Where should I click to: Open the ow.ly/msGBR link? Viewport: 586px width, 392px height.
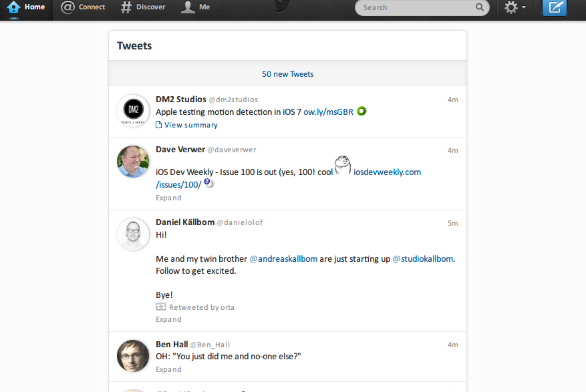coord(328,112)
